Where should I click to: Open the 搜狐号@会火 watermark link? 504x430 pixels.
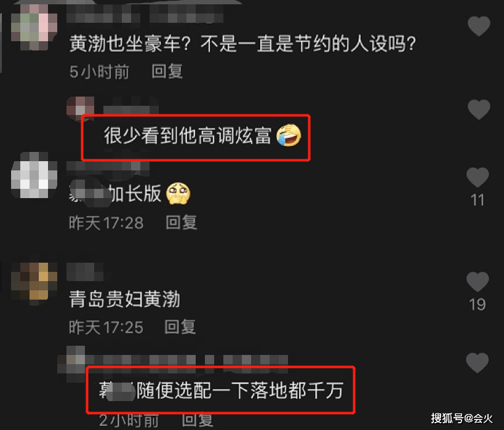pyautogui.click(x=462, y=418)
